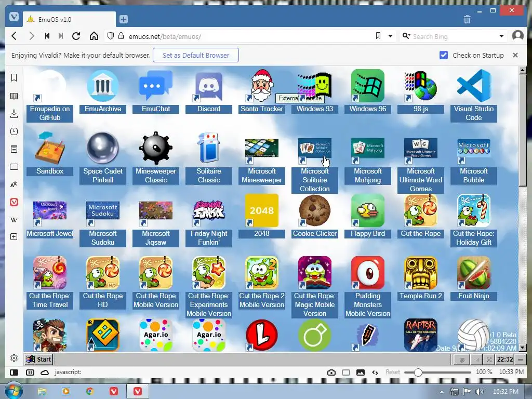Open Solitaire Classic card icon
This screenshot has height=399, width=532.
pos(209,149)
